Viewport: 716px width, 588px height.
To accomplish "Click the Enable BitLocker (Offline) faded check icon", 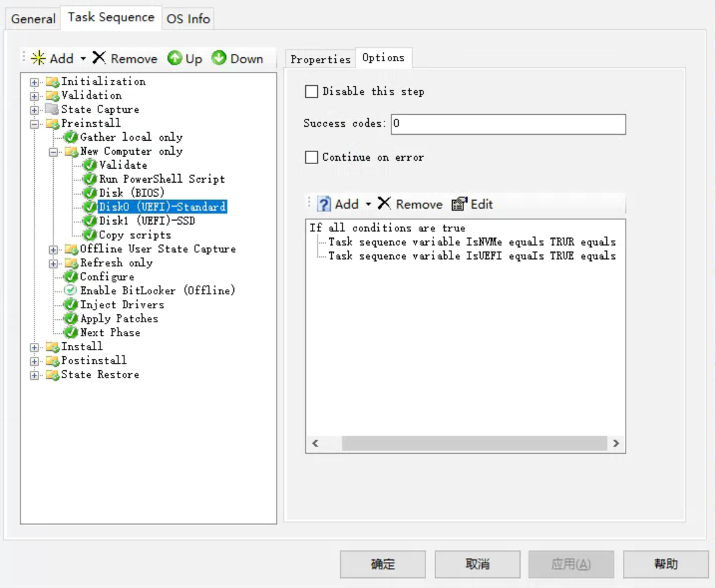I will click(70, 290).
